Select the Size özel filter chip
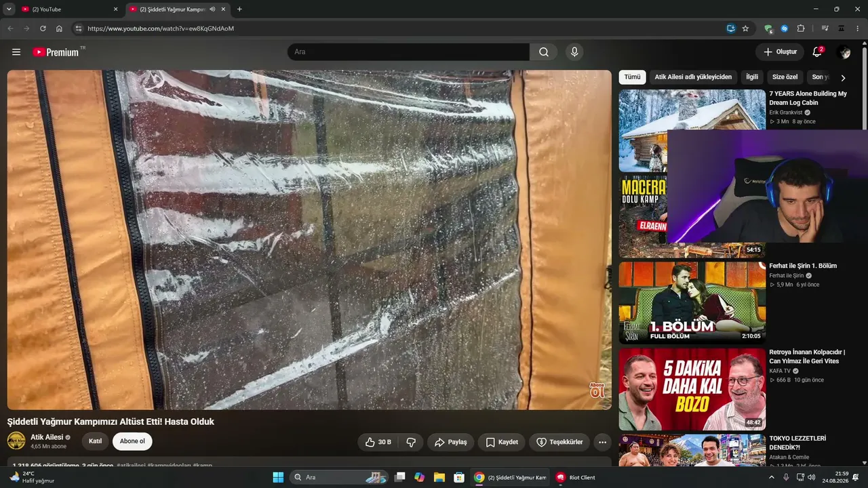The image size is (868, 488). (785, 77)
